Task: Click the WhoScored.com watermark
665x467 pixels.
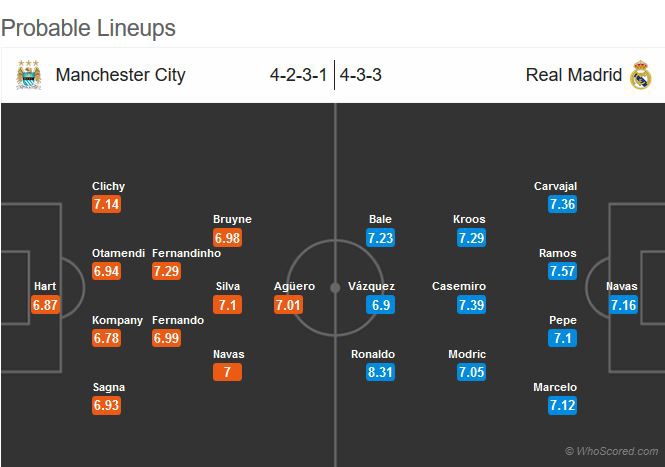Action: click(611, 452)
